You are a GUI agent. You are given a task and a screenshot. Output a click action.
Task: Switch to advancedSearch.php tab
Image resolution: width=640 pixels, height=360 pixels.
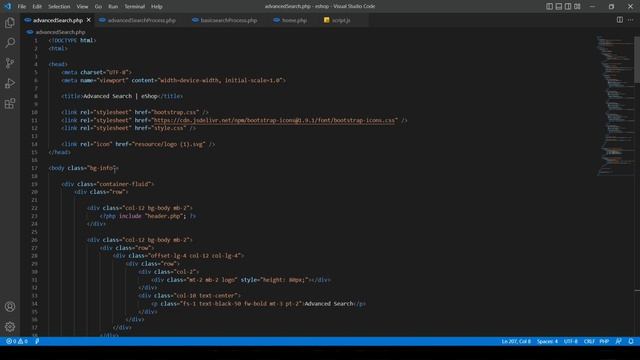[x=58, y=20]
